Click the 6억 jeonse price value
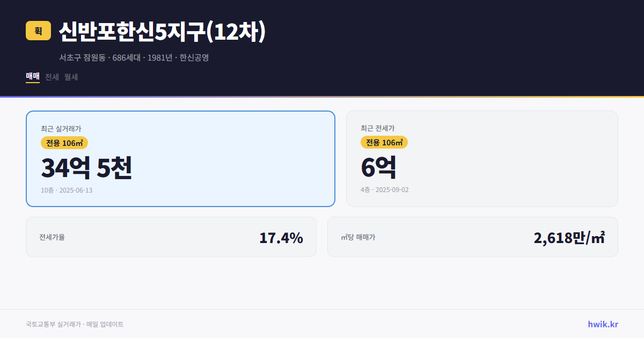This screenshot has width=644, height=338. click(379, 167)
